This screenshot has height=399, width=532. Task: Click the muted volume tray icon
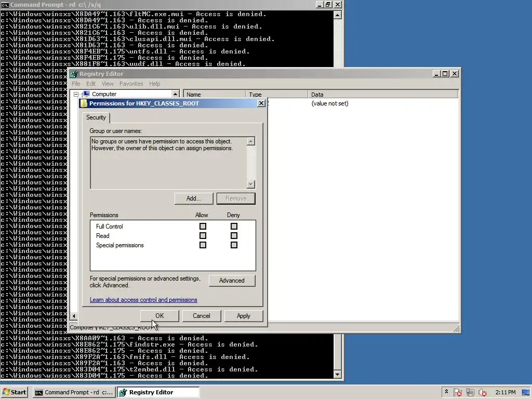[482, 393]
